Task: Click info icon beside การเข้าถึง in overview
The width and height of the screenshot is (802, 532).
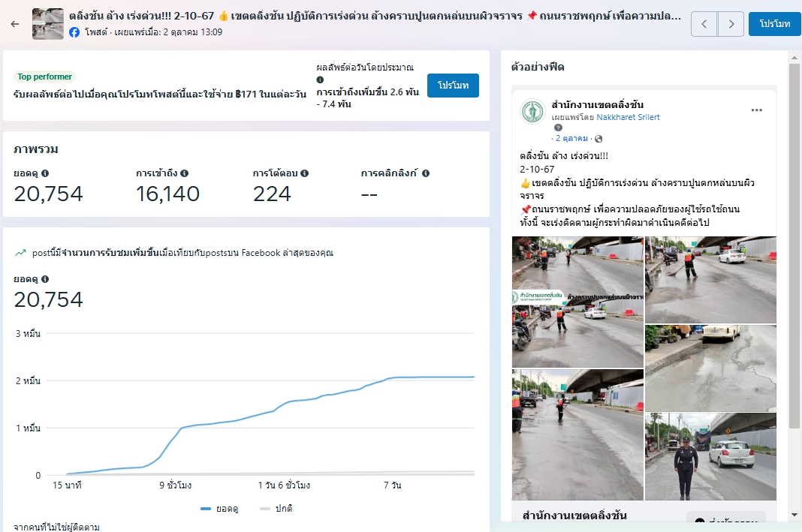Action: coord(185,173)
